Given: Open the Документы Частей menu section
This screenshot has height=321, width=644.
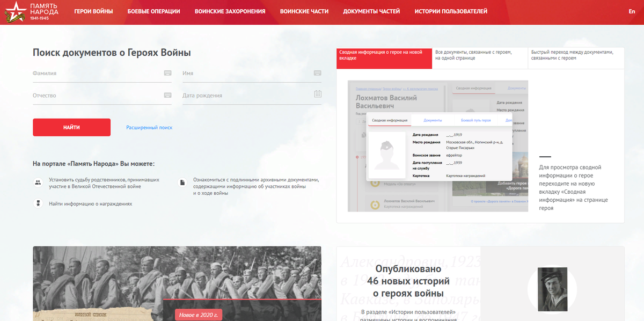Looking at the screenshot, I should coord(370,10).
